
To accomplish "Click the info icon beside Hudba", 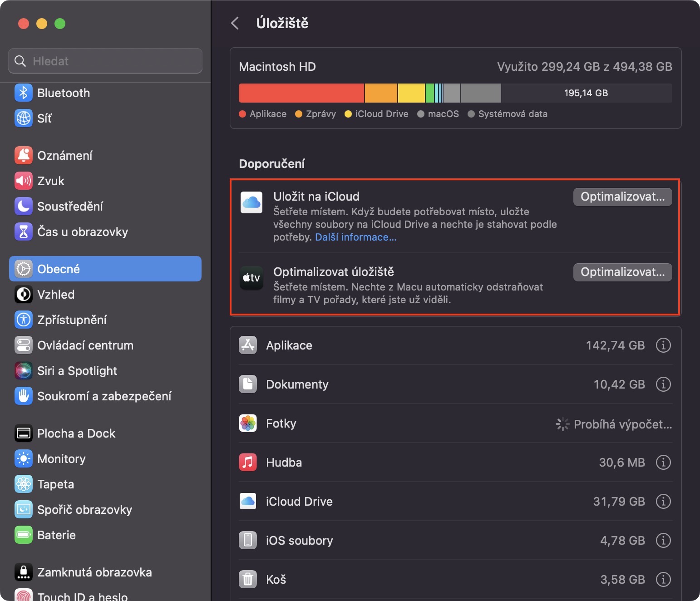I will click(x=663, y=463).
